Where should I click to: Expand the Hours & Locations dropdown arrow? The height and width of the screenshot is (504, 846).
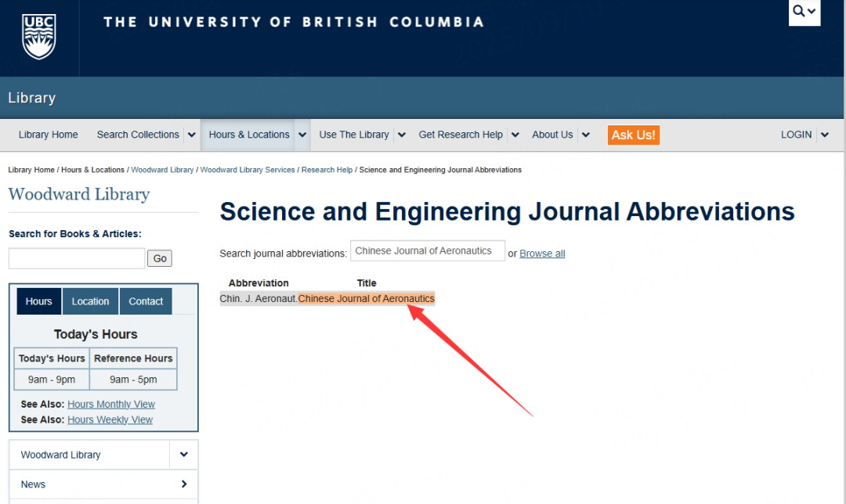[x=302, y=135]
